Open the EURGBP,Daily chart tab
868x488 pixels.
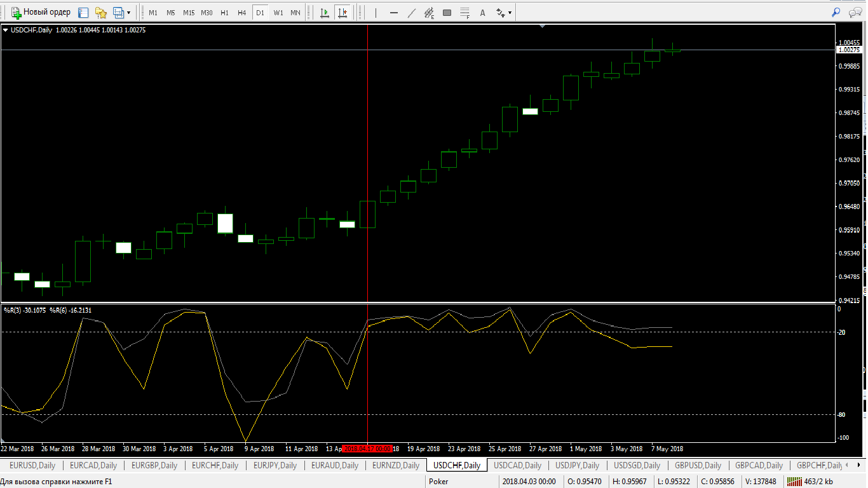pyautogui.click(x=154, y=465)
